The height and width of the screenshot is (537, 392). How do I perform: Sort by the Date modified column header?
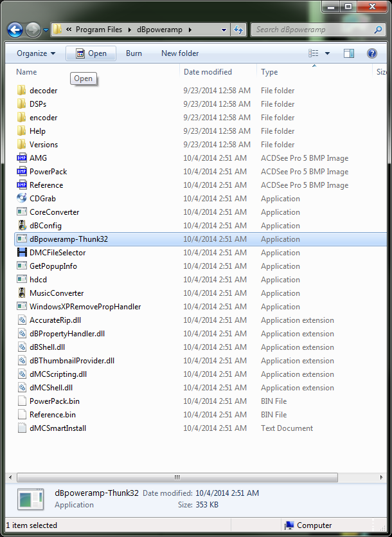pyautogui.click(x=208, y=72)
